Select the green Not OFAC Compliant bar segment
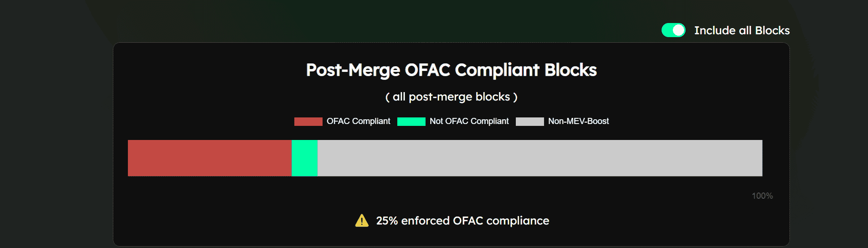The height and width of the screenshot is (248, 868). coord(305,158)
